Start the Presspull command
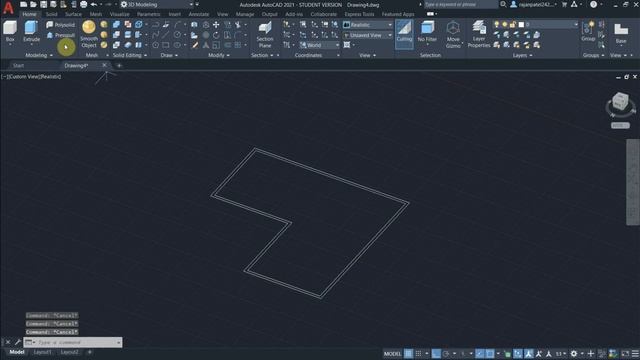Screen dimensions: 640x360 [61, 36]
